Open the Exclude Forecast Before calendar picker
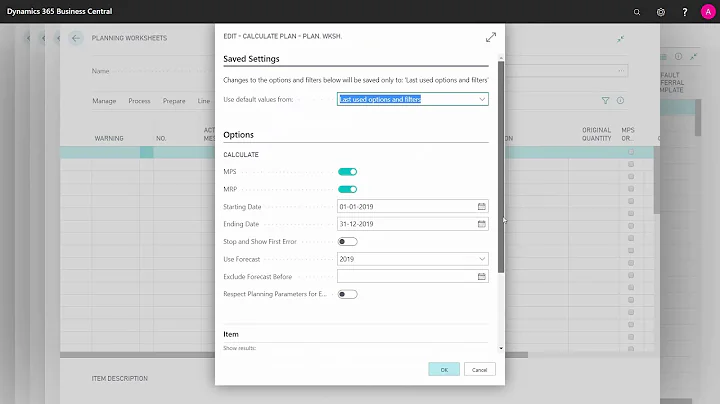The width and height of the screenshot is (720, 404). point(481,276)
